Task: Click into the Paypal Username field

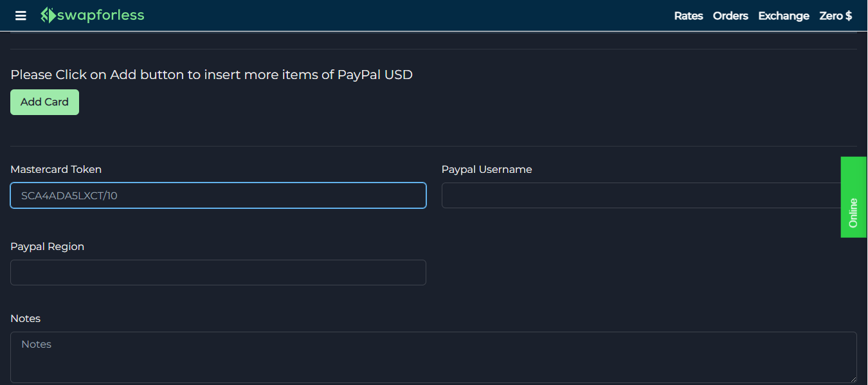Action: [640, 195]
